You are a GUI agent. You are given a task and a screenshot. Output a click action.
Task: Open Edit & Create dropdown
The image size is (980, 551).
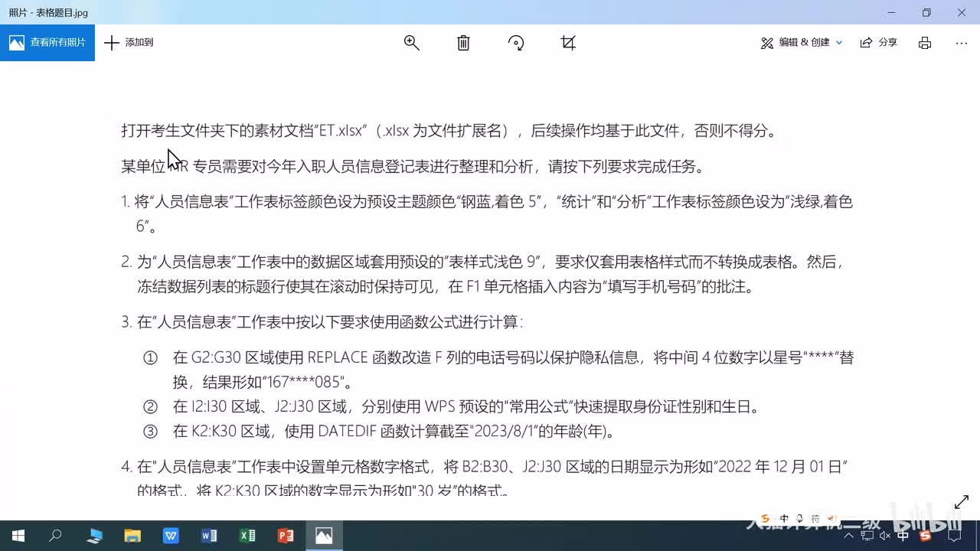[x=802, y=43]
